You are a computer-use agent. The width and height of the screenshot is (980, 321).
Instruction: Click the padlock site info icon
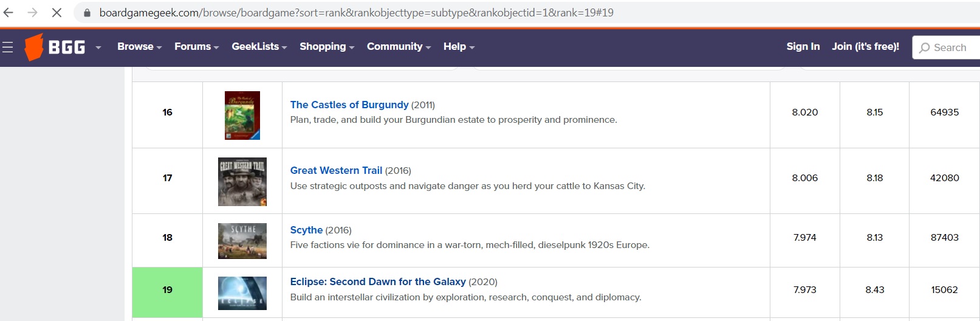pyautogui.click(x=87, y=13)
